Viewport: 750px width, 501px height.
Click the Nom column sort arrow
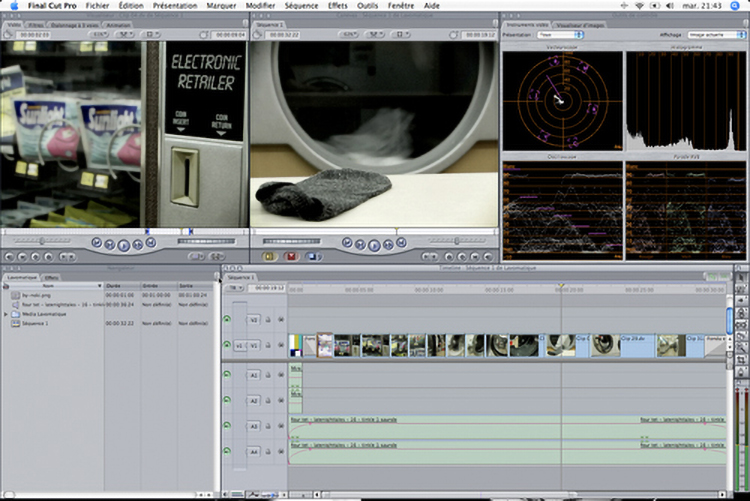coord(99,286)
